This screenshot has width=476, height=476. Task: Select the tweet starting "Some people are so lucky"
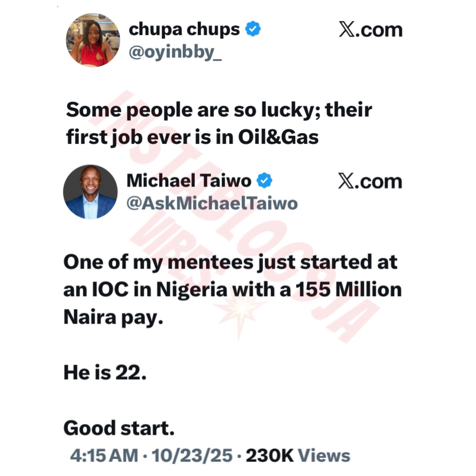(x=219, y=123)
